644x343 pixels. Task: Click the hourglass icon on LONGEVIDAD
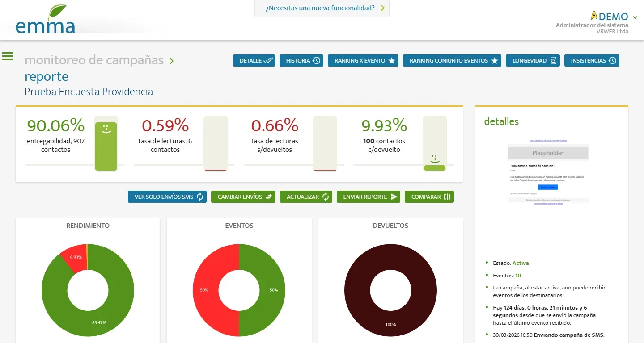553,61
